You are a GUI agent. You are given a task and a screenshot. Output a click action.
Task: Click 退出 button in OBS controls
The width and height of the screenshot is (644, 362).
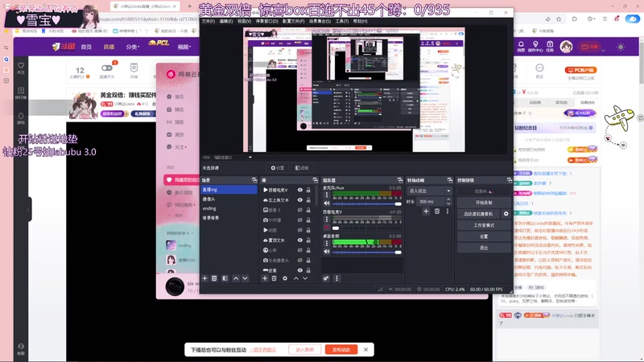tap(484, 248)
